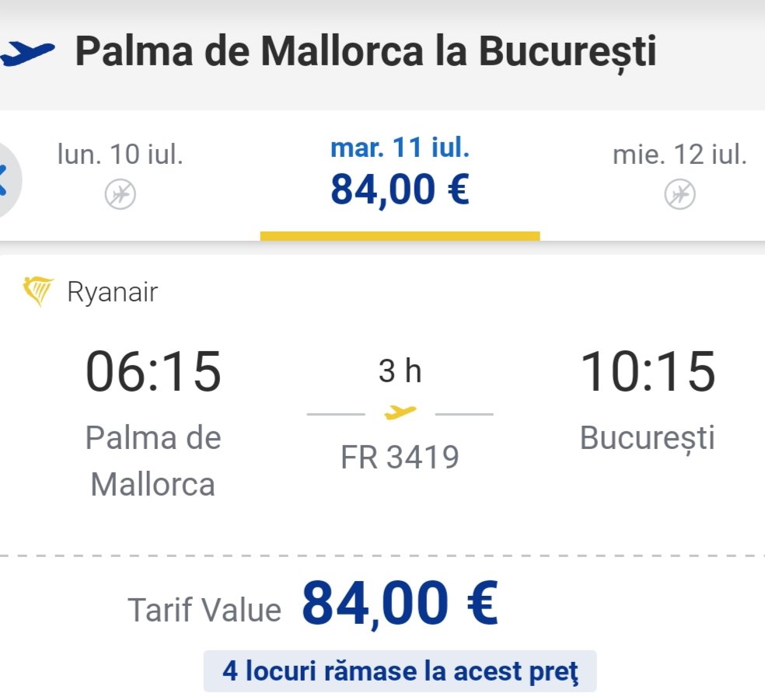
Task: Click the 84,00 € price in date tab
Action: point(400,189)
